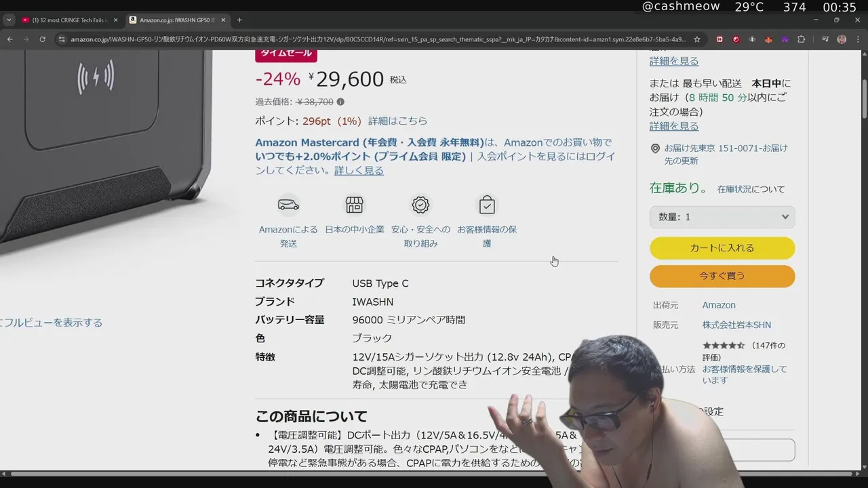Click the 8 時間 50 分 delivery countdown
Image resolution: width=868 pixels, height=488 pixels.
click(x=718, y=98)
